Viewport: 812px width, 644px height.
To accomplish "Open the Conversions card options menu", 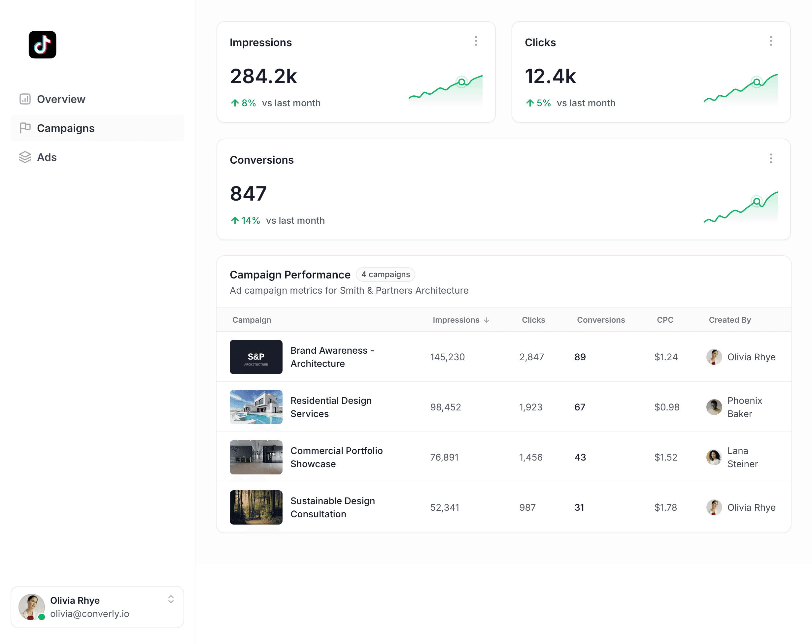I will point(770,158).
